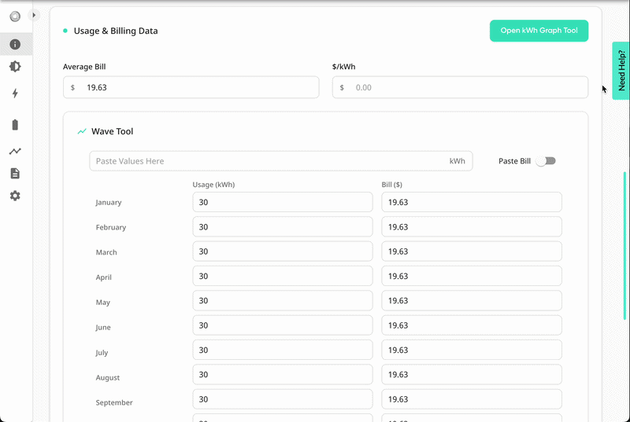Click the info icon in sidebar

15,44
